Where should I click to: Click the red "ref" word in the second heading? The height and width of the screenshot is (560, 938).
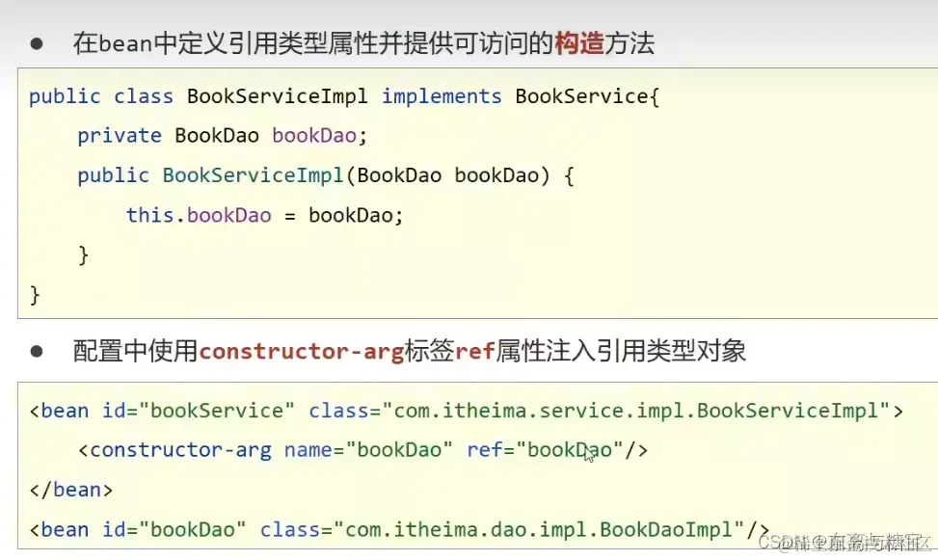coord(474,351)
